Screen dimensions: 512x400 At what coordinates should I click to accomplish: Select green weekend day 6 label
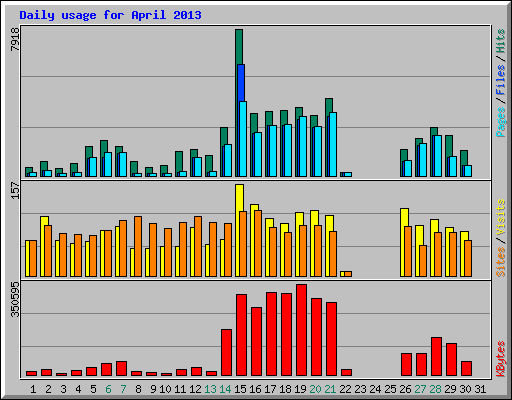108,389
